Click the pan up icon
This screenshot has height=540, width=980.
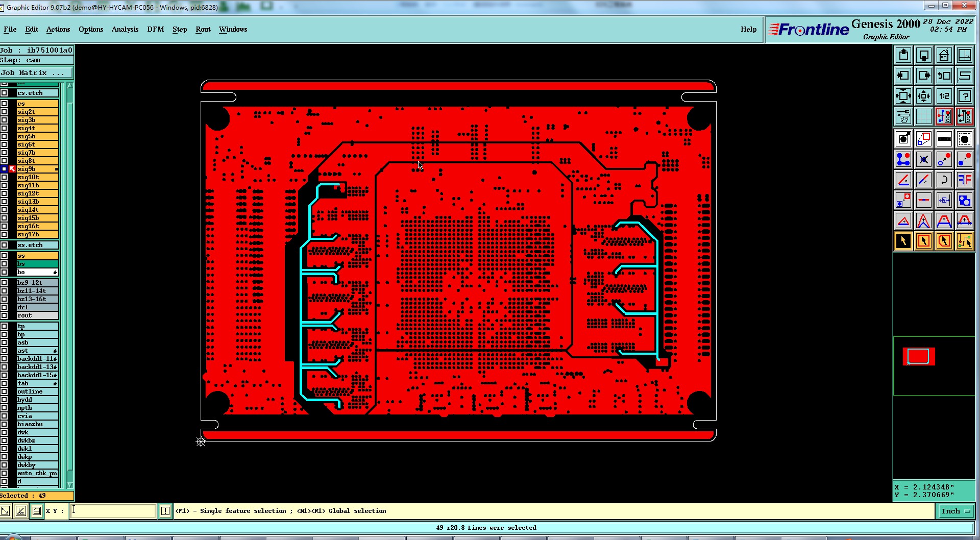pos(903,55)
